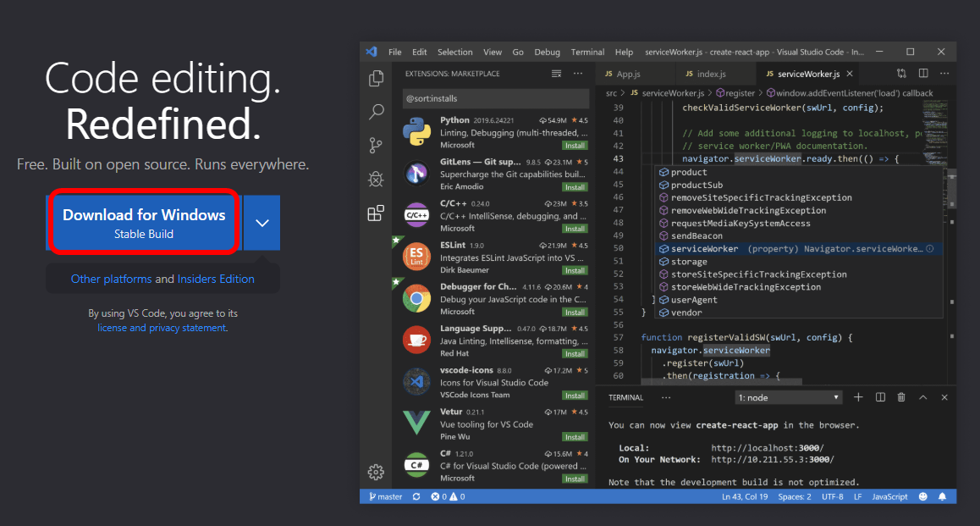Click the VS Code logo in title bar
980x526 pixels.
372,52
